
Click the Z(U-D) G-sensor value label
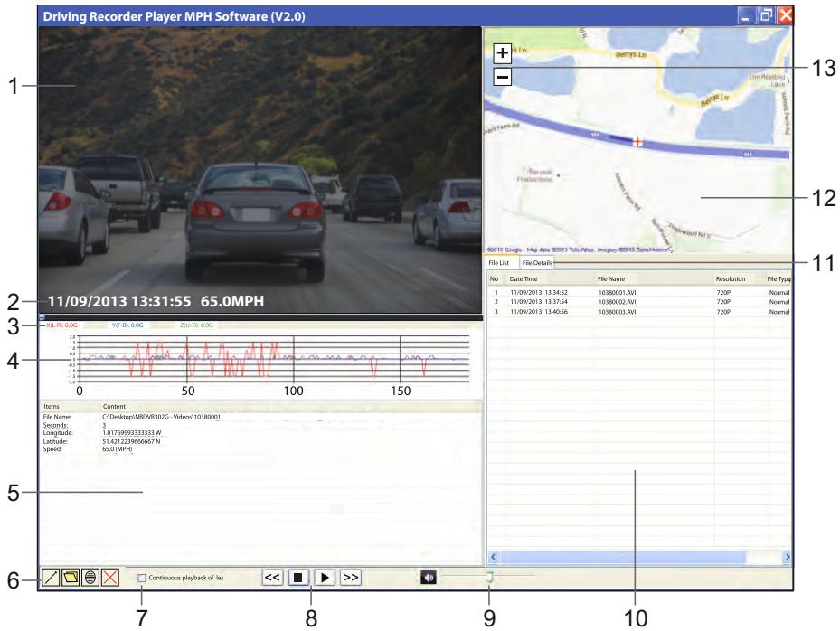pos(196,325)
